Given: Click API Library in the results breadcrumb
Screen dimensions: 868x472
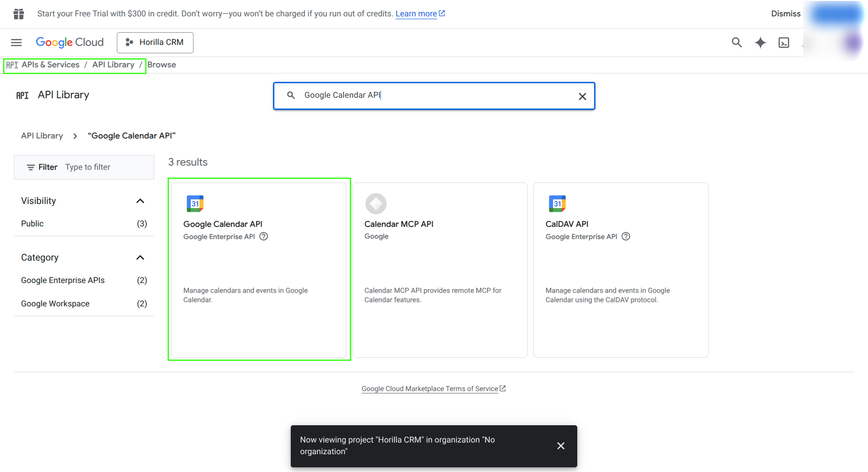Looking at the screenshot, I should (x=42, y=136).
